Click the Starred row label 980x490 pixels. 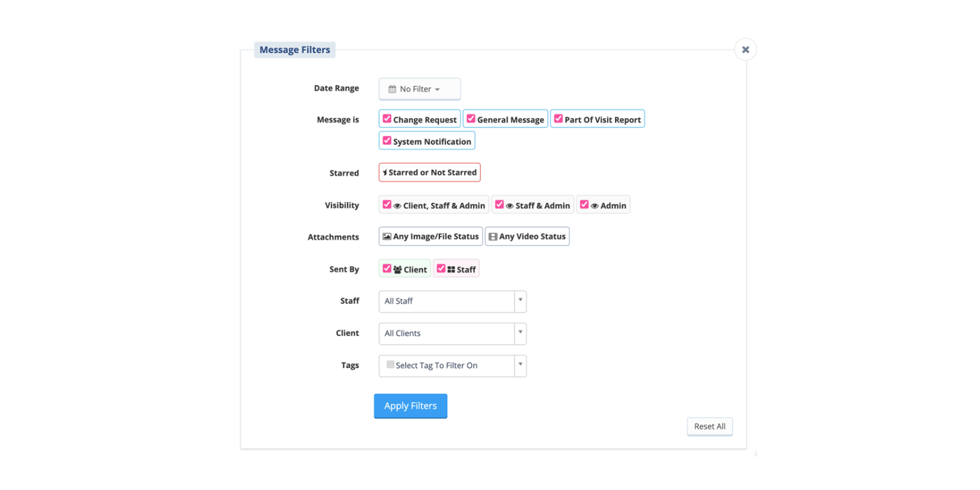tap(344, 173)
